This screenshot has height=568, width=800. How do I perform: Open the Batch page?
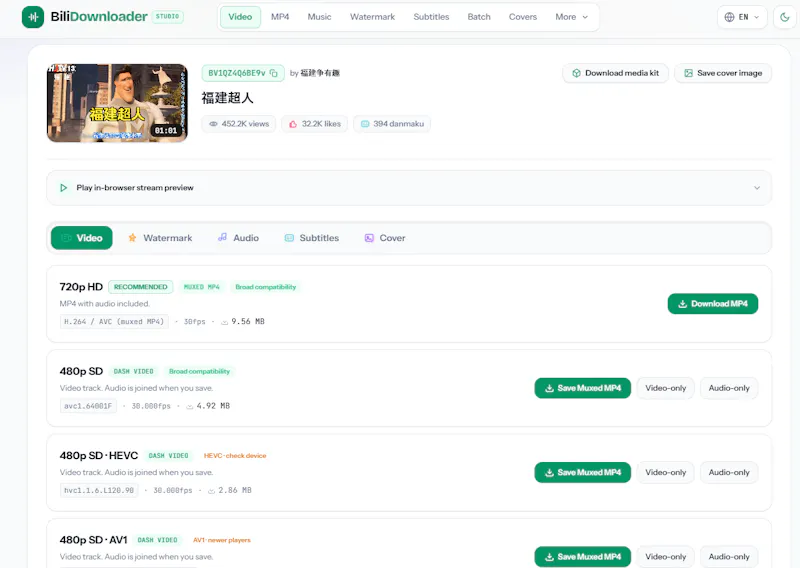coord(479,17)
